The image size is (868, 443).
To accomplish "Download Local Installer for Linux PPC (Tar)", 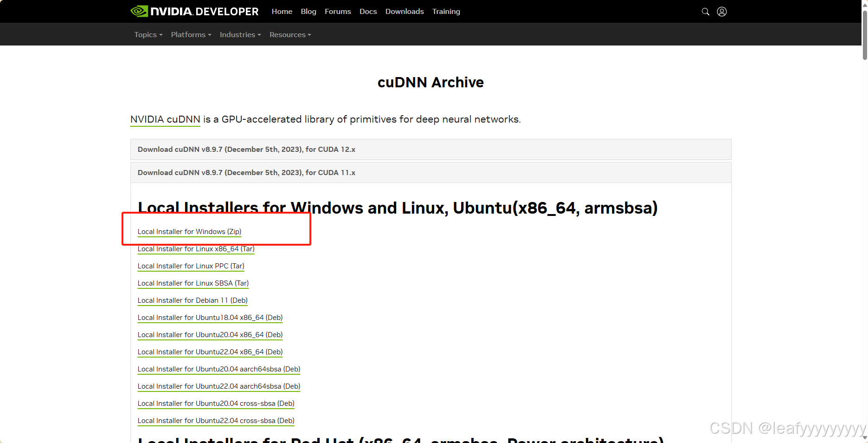I will [191, 266].
